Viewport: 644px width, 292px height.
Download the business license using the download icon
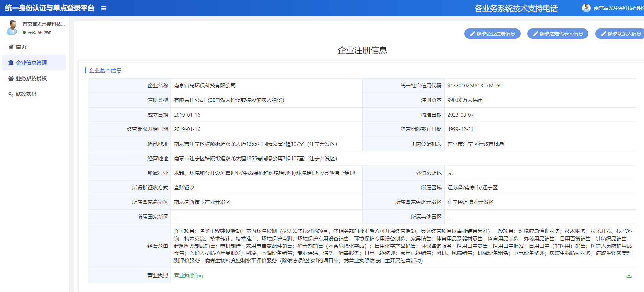[629, 276]
